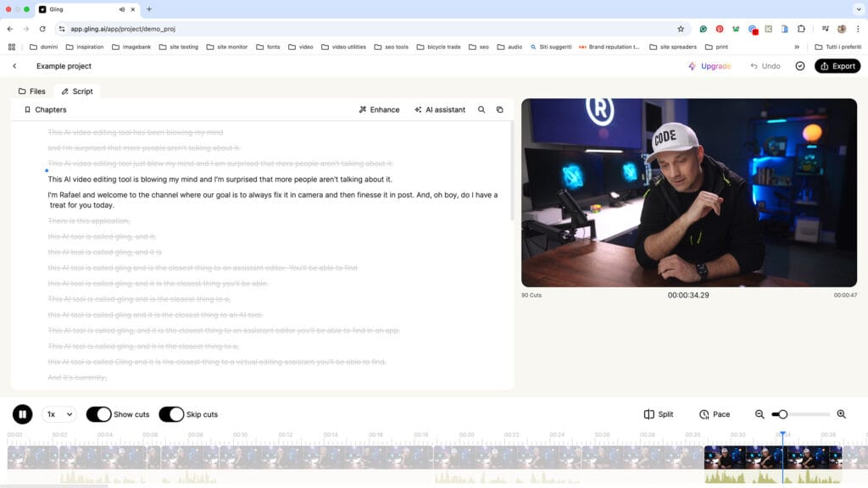Select the Script tab
The height and width of the screenshot is (488, 868).
(77, 91)
